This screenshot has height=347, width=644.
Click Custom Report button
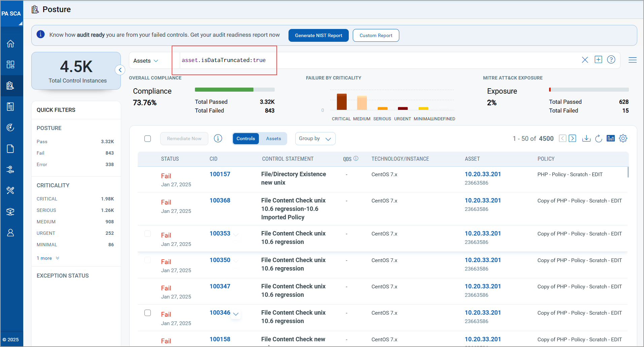click(x=376, y=35)
